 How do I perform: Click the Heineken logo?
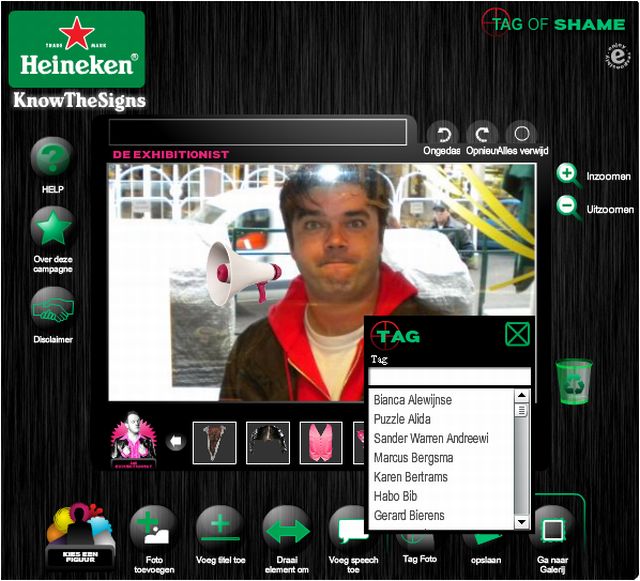point(77,49)
